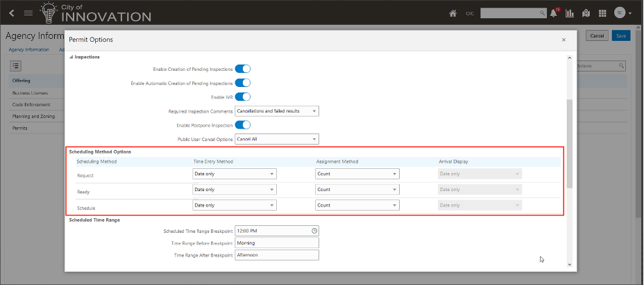Collapse the Inspections section
This screenshot has width=644, height=285.
pos(71,57)
